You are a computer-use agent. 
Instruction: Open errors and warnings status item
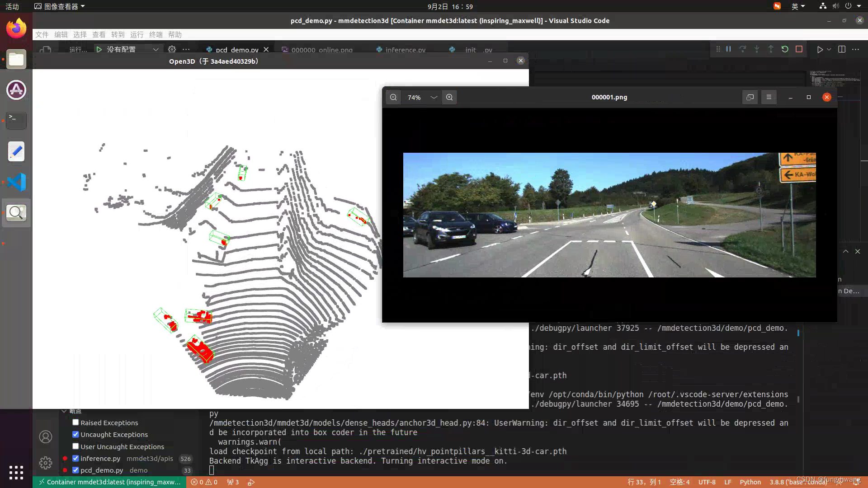point(204,482)
